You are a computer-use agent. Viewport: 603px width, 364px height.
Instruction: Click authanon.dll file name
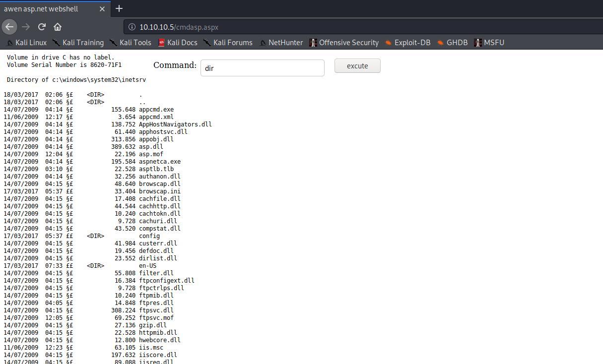coord(160,177)
